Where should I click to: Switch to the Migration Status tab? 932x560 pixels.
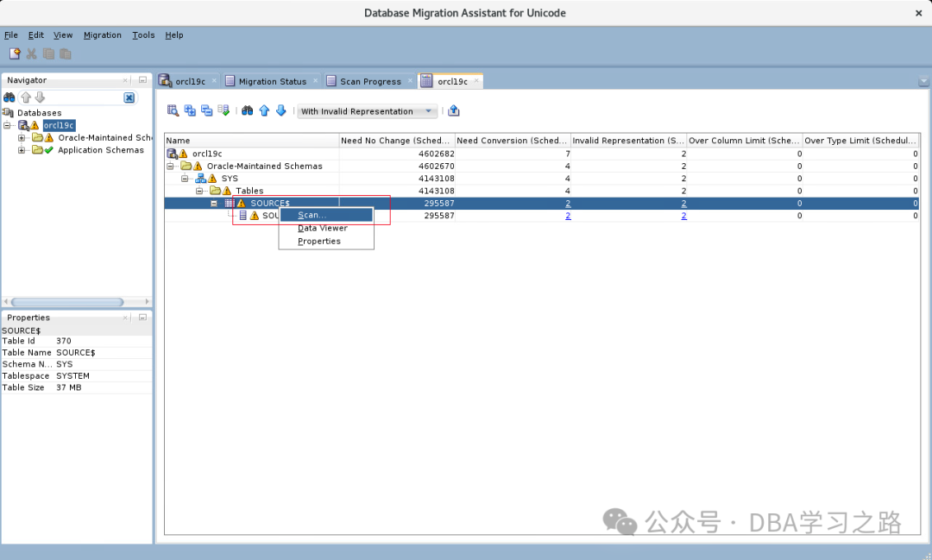pos(272,81)
